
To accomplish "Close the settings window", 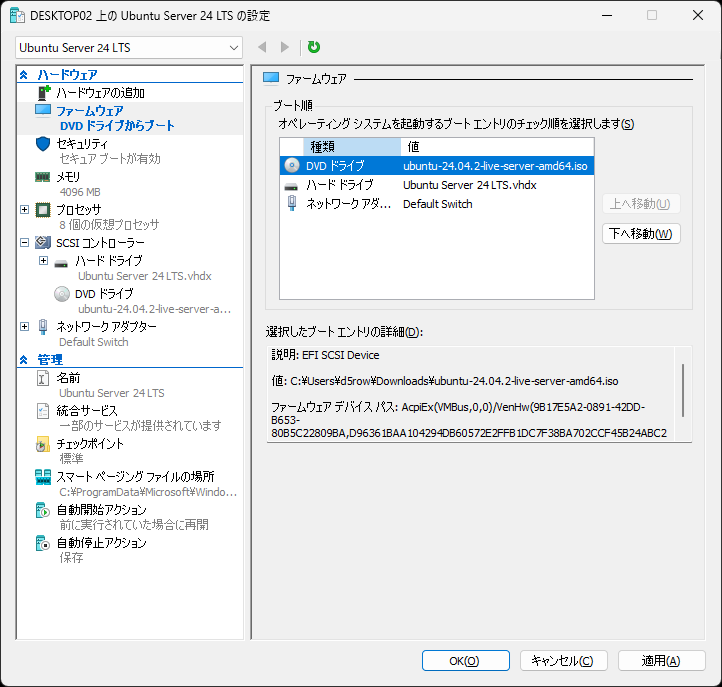I will click(x=698, y=15).
